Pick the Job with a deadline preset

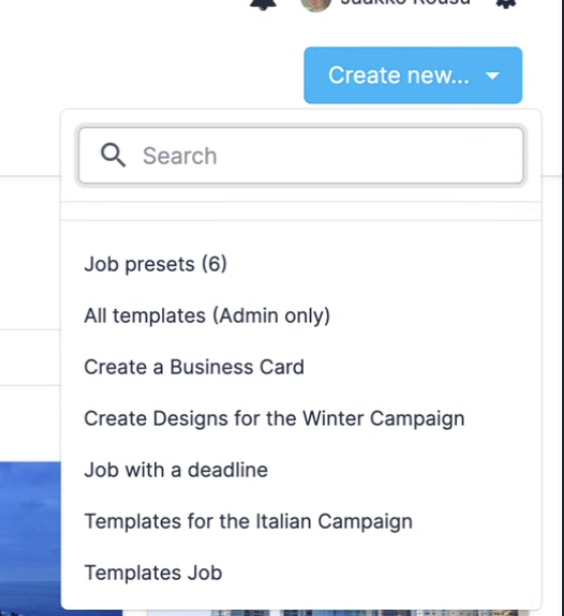click(x=176, y=470)
